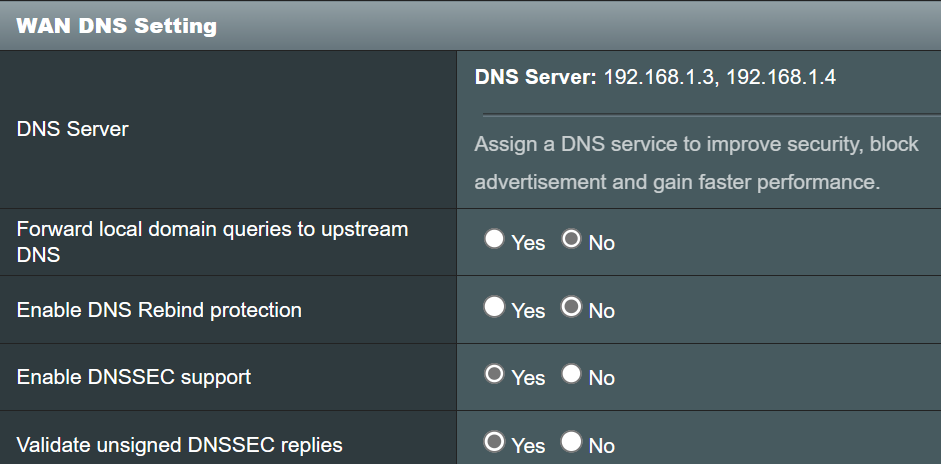The width and height of the screenshot is (941, 464).
Task: Click the divider line below the DNS addresses
Action: (700, 113)
